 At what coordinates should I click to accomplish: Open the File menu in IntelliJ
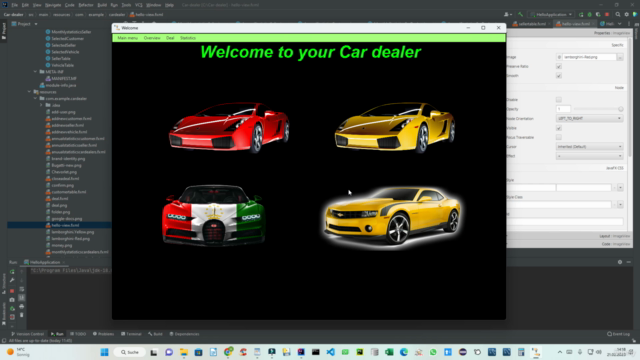(x=15, y=5)
